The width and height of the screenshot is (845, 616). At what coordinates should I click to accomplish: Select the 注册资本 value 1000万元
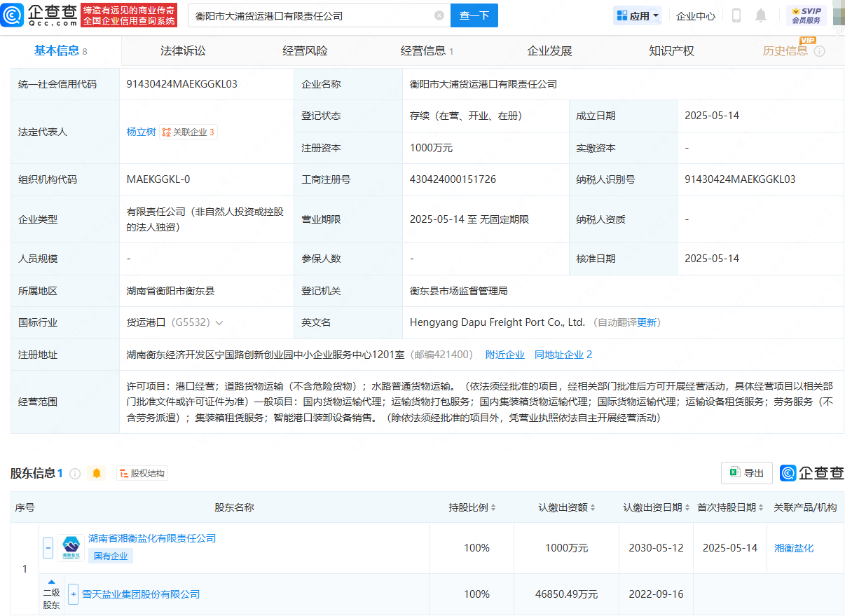point(432,148)
